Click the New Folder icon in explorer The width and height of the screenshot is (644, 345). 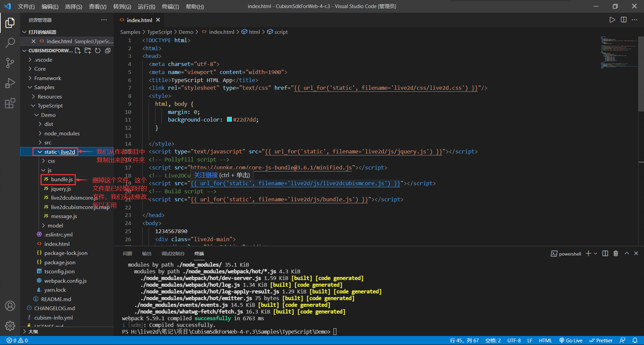[88, 50]
